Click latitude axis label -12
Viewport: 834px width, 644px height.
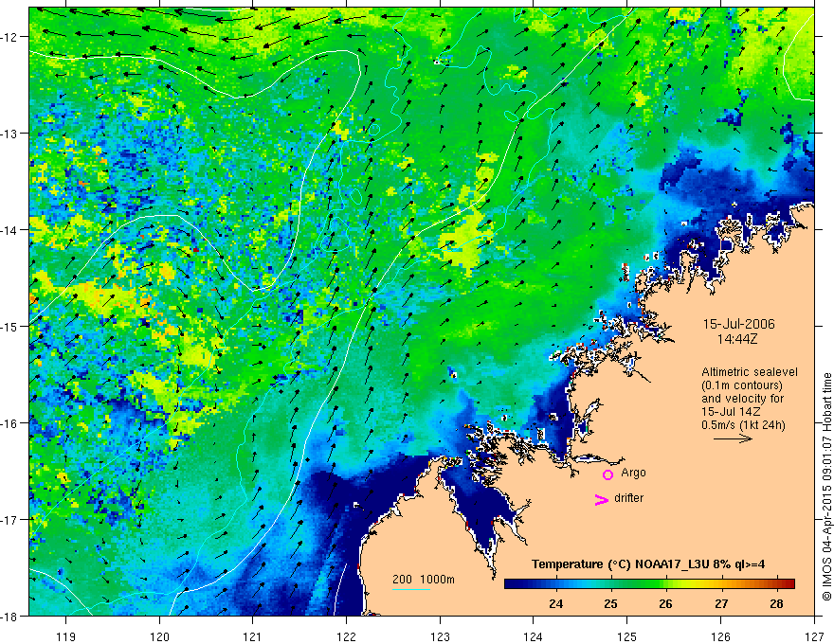pyautogui.click(x=9, y=37)
